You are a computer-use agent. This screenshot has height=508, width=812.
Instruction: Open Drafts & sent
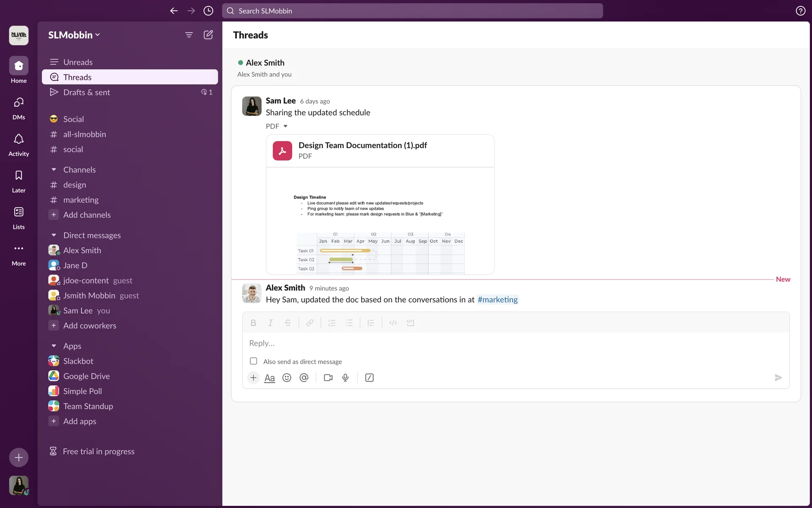[87, 92]
